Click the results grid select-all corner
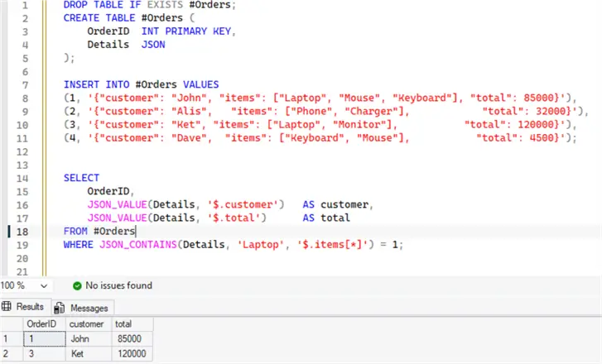 coord(12,324)
